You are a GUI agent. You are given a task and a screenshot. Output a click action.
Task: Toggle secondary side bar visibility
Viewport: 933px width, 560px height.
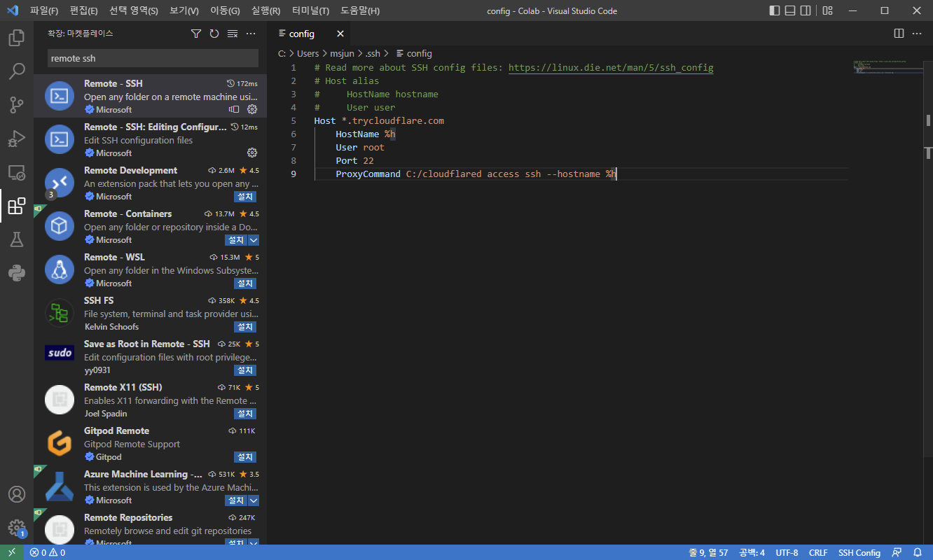[806, 10]
